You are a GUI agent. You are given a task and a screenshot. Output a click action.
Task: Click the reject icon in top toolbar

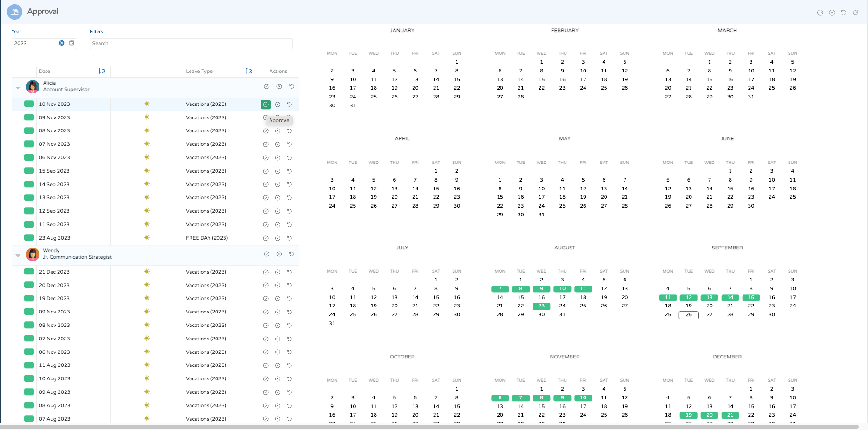tap(832, 13)
